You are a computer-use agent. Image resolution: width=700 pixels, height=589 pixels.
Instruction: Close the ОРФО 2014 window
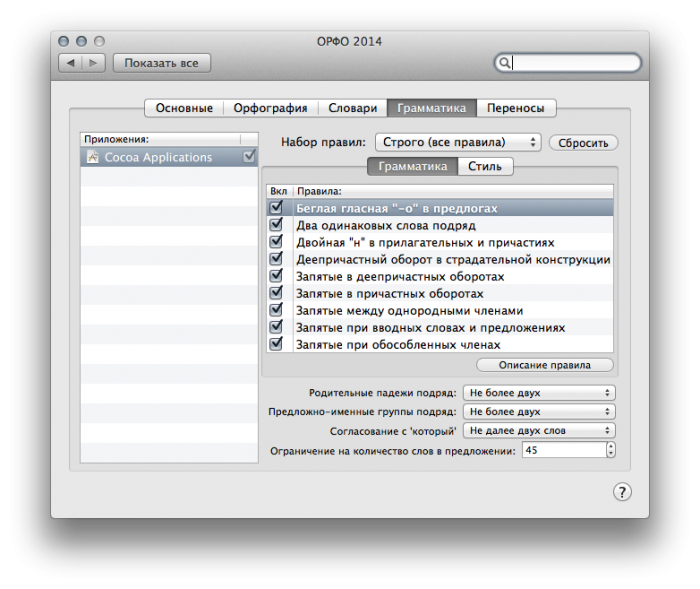point(63,41)
